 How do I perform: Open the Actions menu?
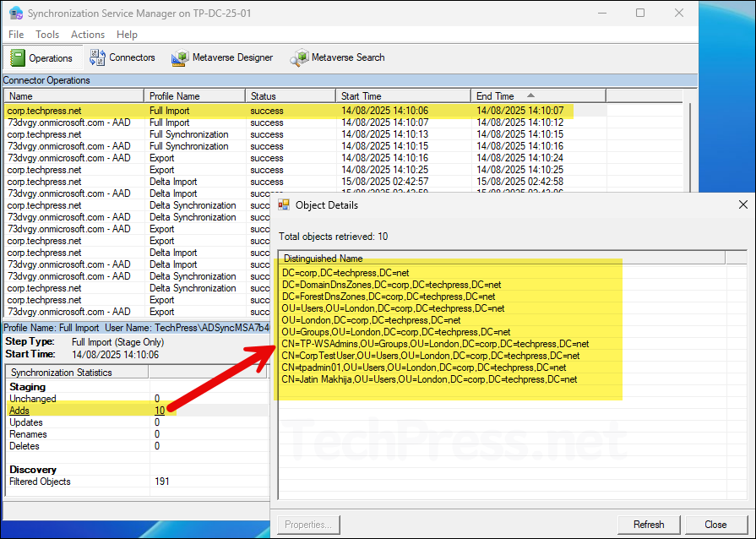(88, 35)
